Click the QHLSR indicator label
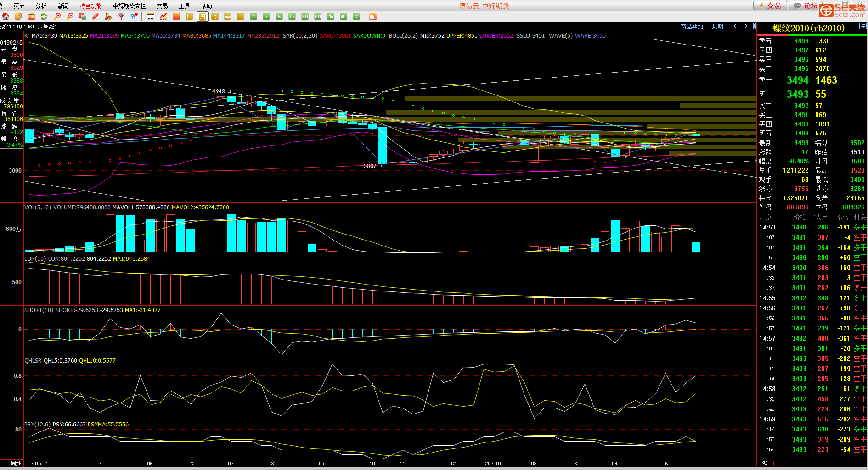 (x=33, y=361)
